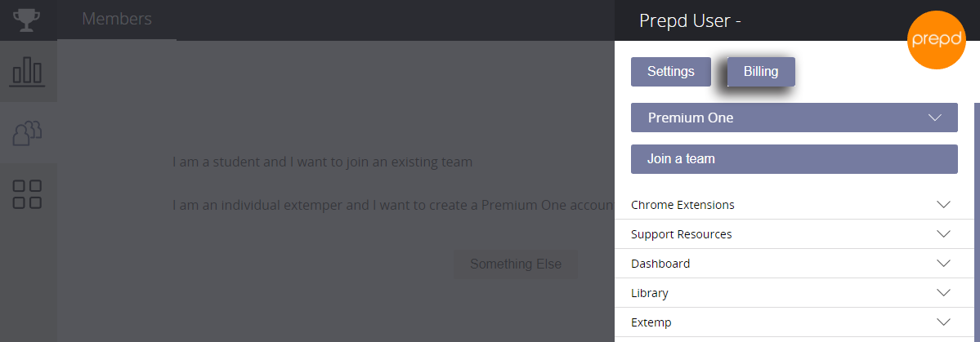Click the trophy icon in the sidebar
The image size is (980, 342).
[27, 20]
